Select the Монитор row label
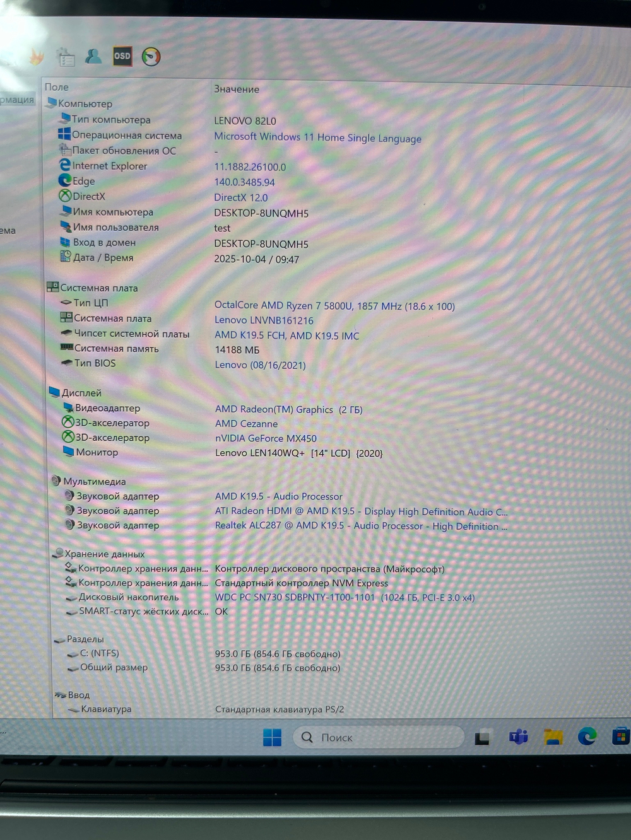 pos(97,452)
